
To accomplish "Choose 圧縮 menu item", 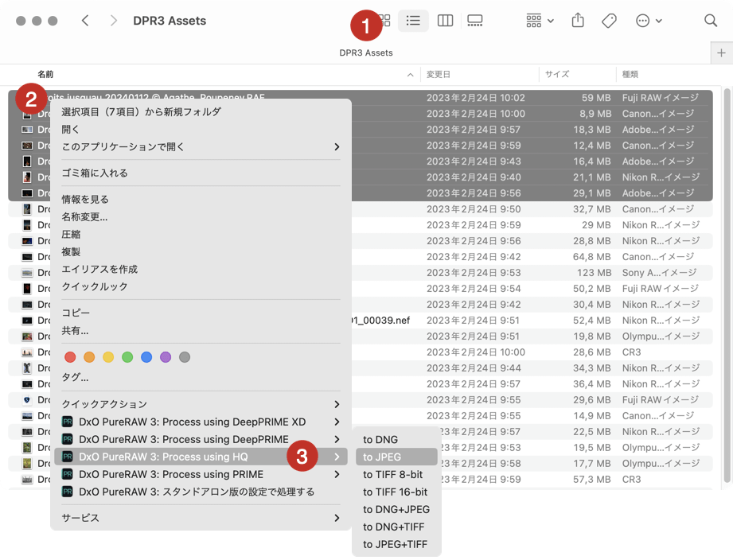I will (x=71, y=235).
